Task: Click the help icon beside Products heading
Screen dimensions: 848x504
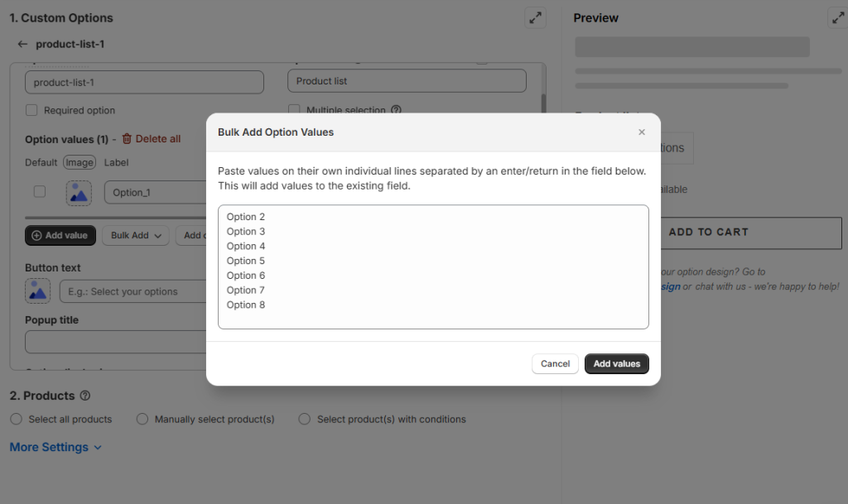Action: 85,396
